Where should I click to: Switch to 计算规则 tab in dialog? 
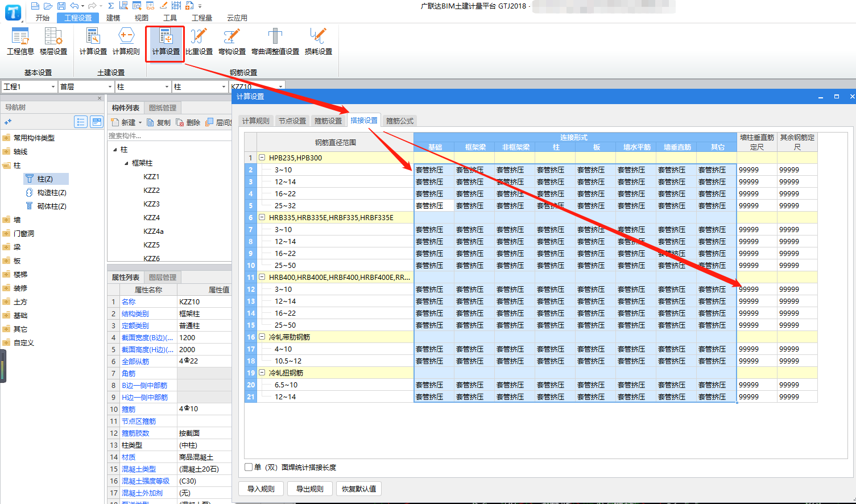click(256, 121)
